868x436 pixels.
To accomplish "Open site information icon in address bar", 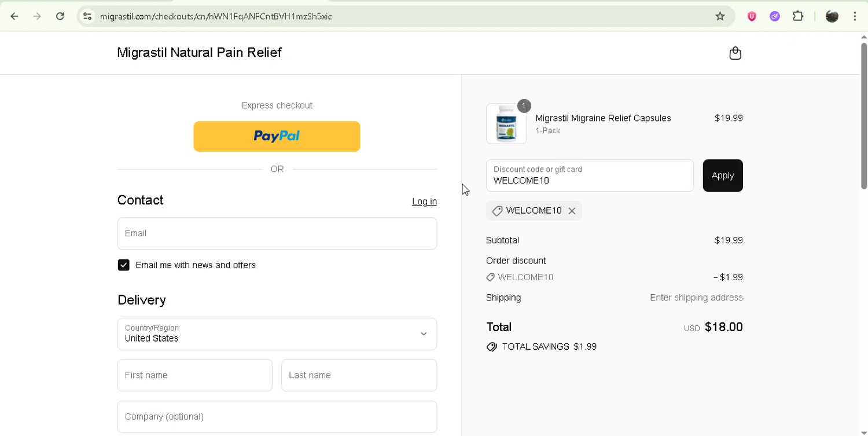I will point(87,16).
